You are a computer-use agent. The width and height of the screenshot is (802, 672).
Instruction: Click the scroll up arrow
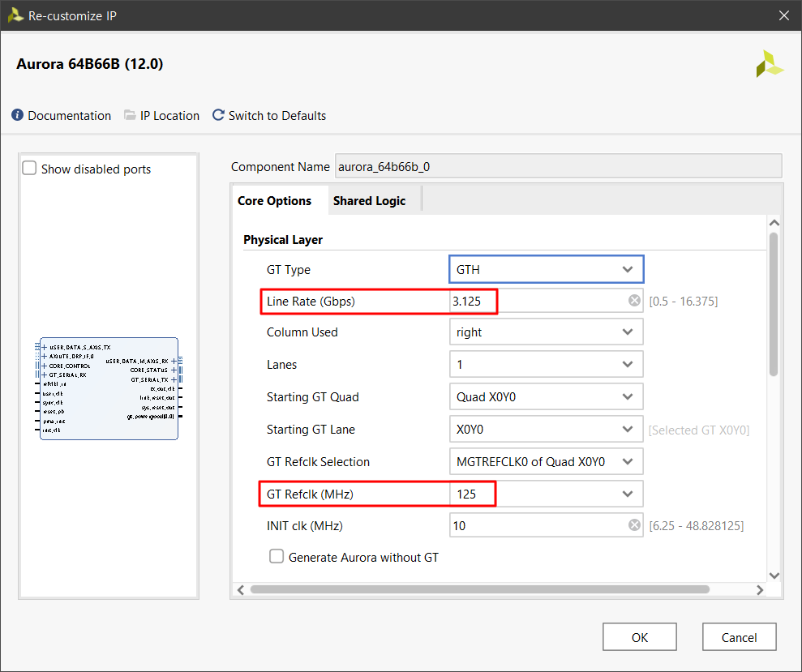[774, 222]
